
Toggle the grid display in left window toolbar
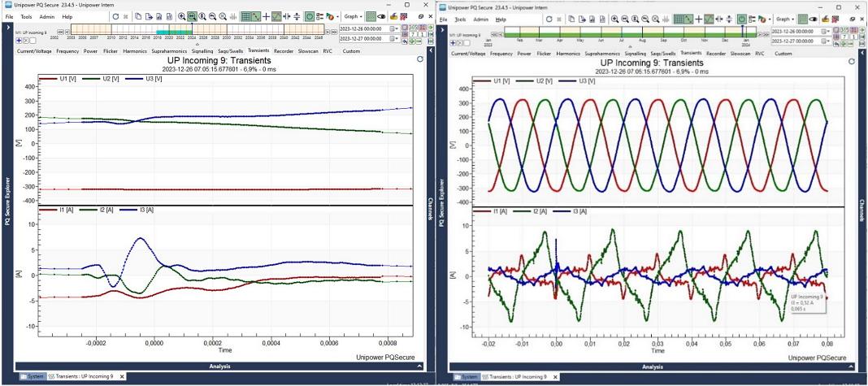point(245,16)
